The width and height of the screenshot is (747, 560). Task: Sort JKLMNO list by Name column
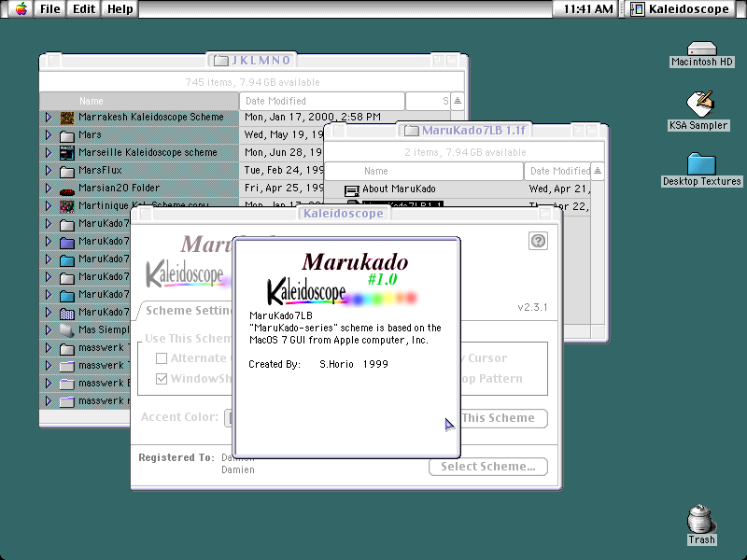pyautogui.click(x=138, y=101)
